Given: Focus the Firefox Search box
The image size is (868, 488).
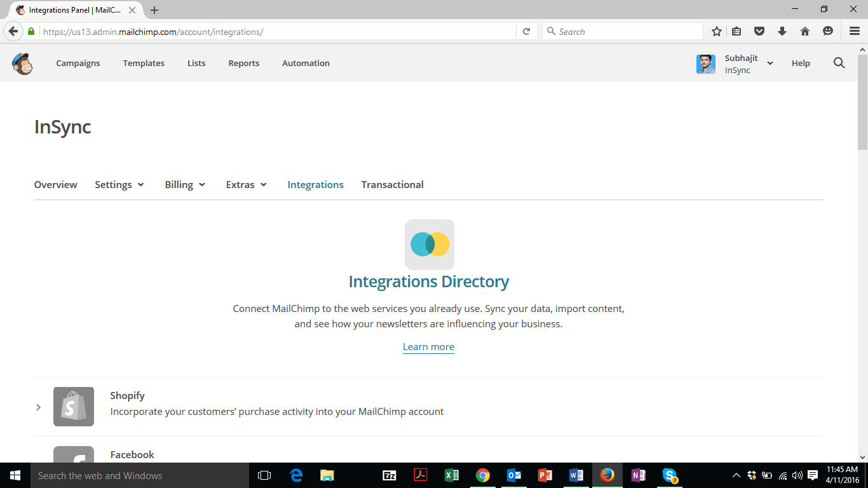Looking at the screenshot, I should [622, 31].
